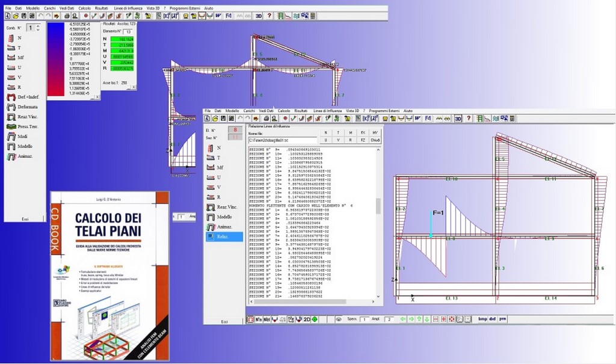Open the Risultati menu in the front window
This screenshot has width=616, height=364.
[301, 111]
